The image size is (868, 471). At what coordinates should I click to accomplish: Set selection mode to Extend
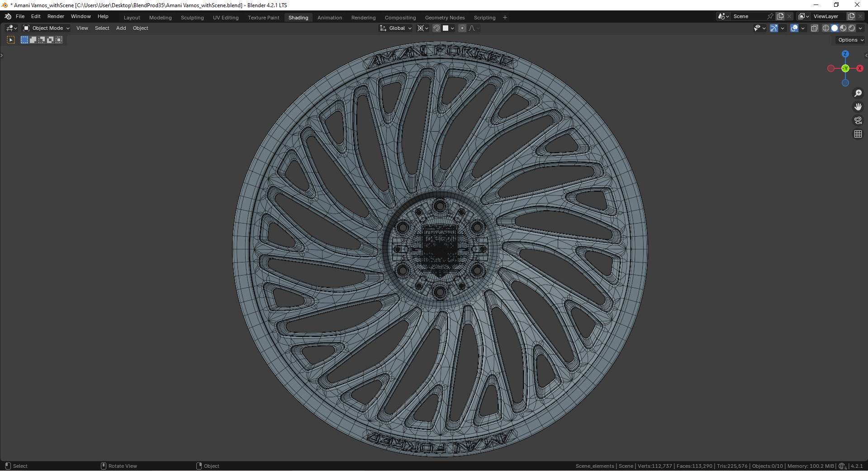pos(33,40)
